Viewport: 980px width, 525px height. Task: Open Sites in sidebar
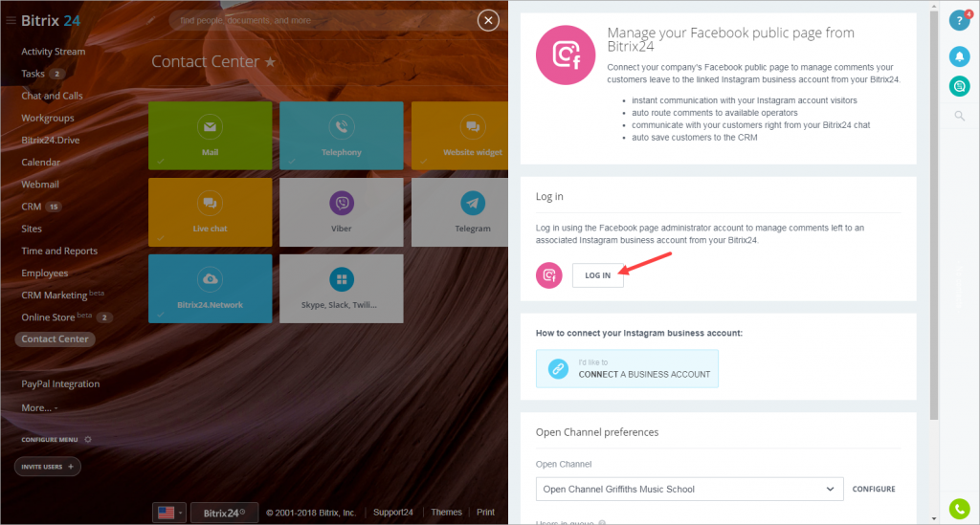(32, 229)
